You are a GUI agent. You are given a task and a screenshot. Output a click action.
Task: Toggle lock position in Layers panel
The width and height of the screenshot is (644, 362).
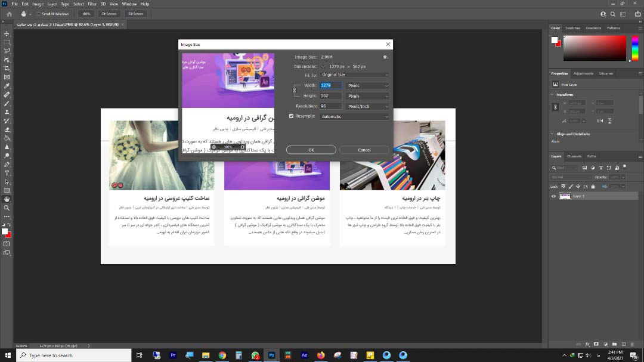(578, 187)
